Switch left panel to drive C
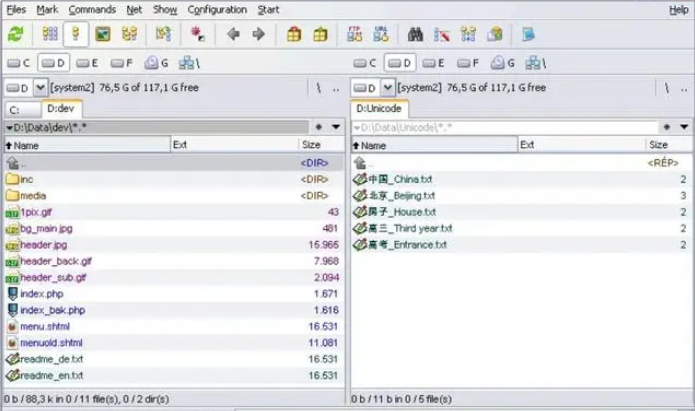The width and height of the screenshot is (695, 411). pos(19,63)
